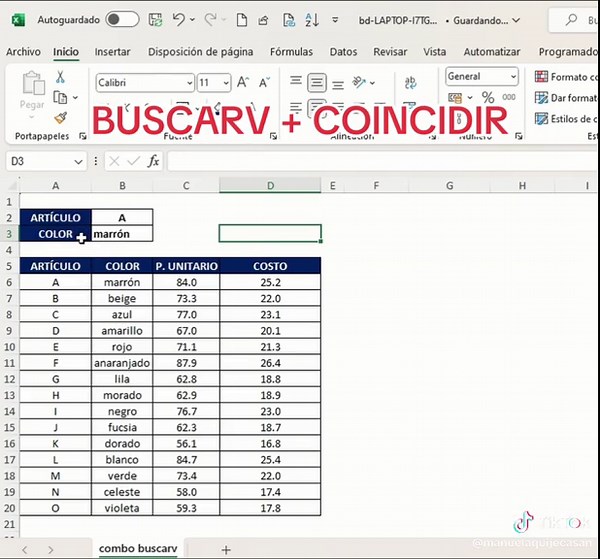
Task: Click Dar formato como tabla
Action: 566,98
